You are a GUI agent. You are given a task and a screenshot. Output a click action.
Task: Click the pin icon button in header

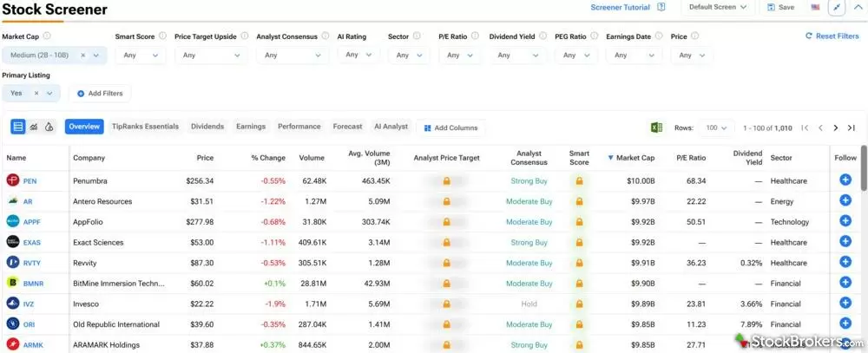coord(836,7)
